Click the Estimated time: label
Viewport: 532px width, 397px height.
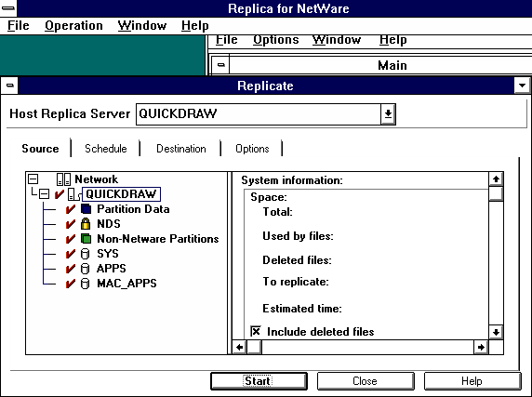tap(302, 309)
